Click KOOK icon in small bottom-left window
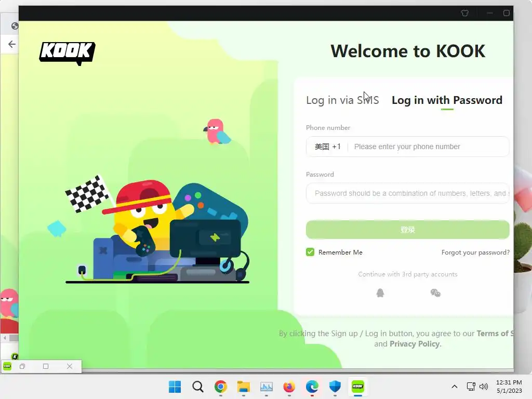The height and width of the screenshot is (399, 532). 7,366
